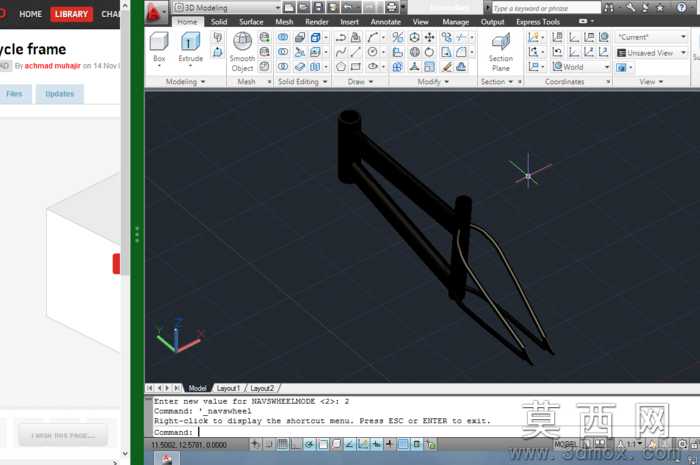This screenshot has height=465, width=700.
Task: Open the 3D Modeling workspace dropdown
Action: click(228, 8)
